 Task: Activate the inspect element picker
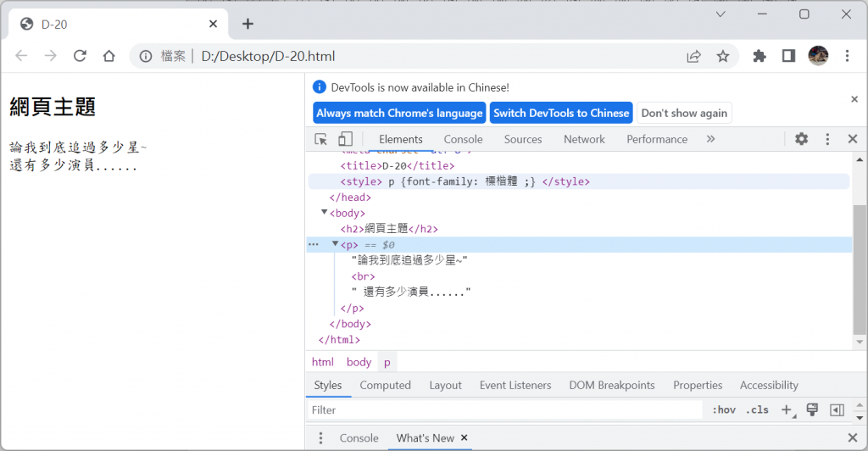[321, 139]
